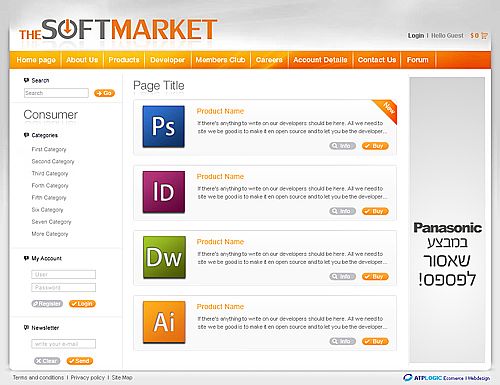Click the newsletter e-mail input field

point(63,344)
